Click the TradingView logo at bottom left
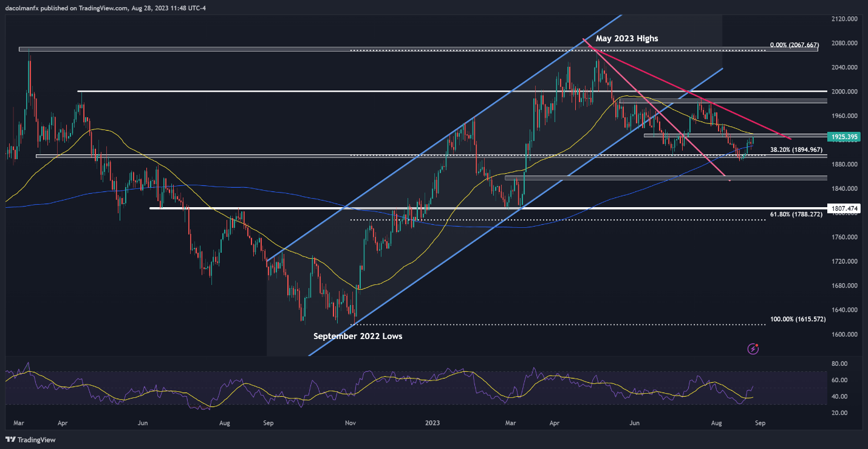 pos(29,440)
